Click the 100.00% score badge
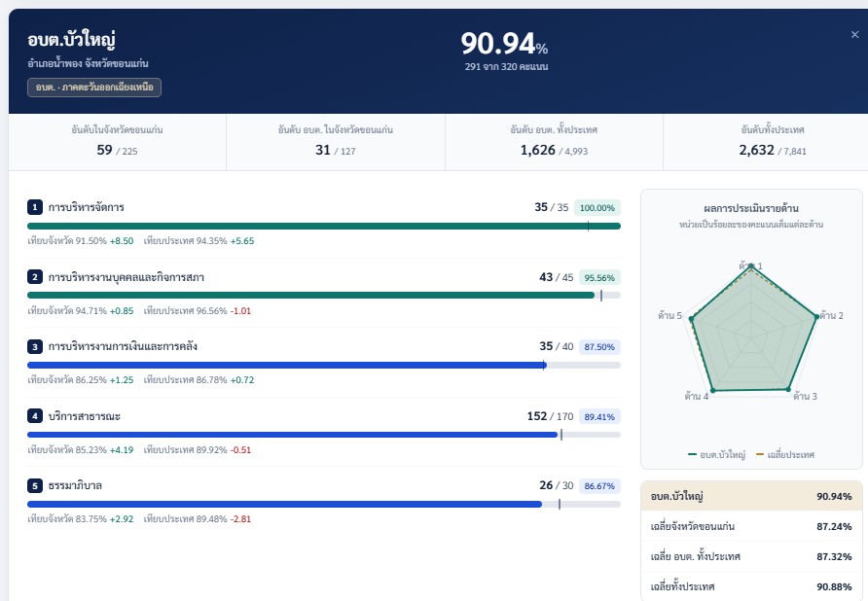Screen dimensions: 868x601 tap(597, 207)
